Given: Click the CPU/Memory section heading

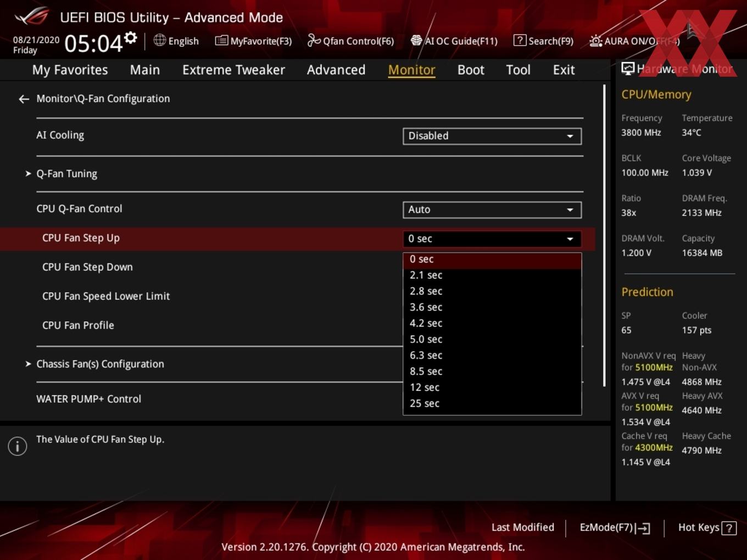Looking at the screenshot, I should [x=656, y=94].
